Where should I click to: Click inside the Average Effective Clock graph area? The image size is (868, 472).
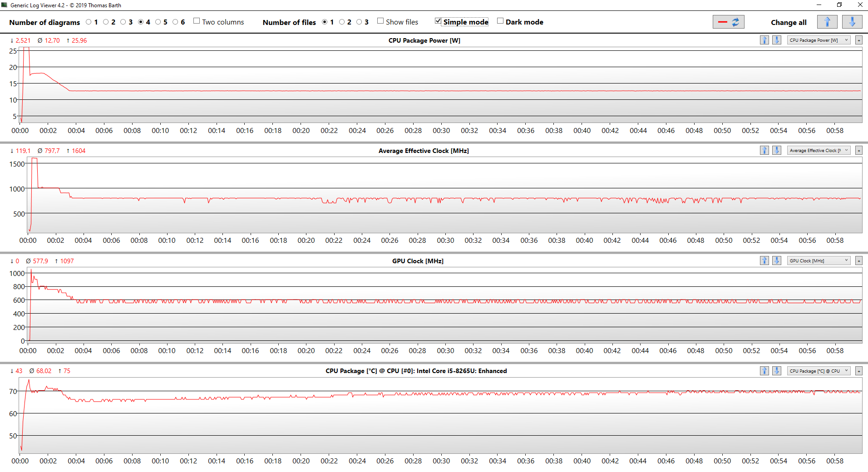[x=445, y=195]
